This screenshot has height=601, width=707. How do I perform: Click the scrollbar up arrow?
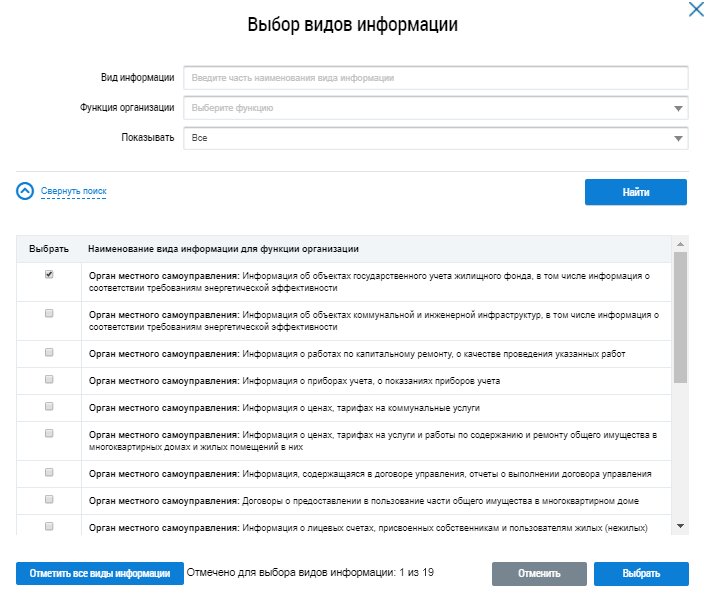[680, 244]
